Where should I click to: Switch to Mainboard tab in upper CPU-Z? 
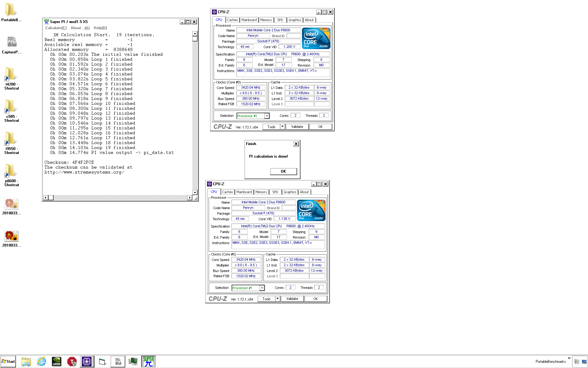pos(249,20)
